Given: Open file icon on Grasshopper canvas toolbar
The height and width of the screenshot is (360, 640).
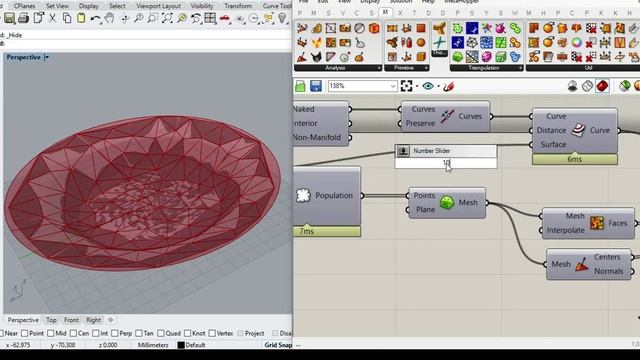Looking at the screenshot, I should pyautogui.click(x=300, y=86).
